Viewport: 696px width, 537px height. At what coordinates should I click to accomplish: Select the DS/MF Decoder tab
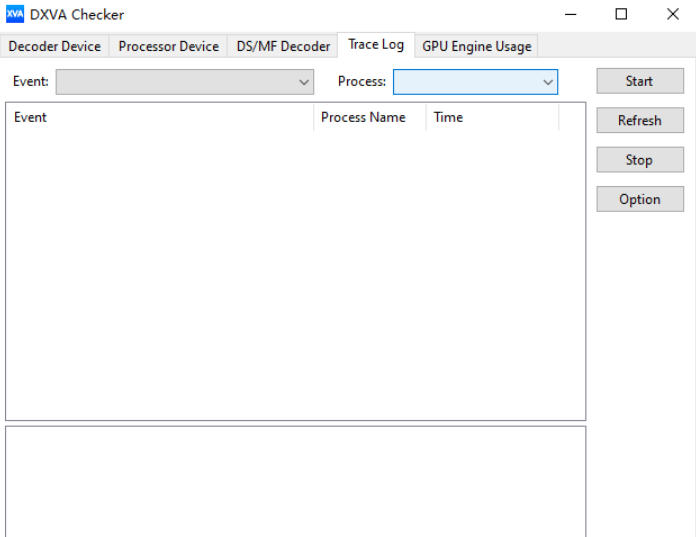(283, 46)
